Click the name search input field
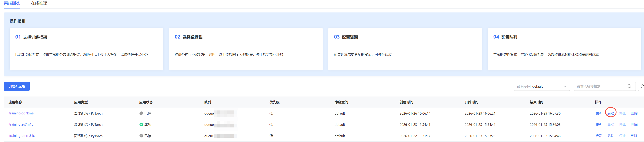 [x=598, y=86]
